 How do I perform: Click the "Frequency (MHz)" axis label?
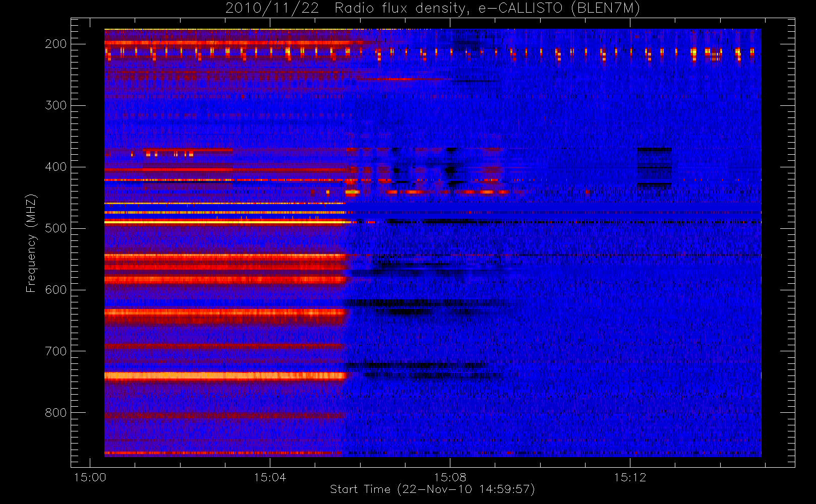click(x=31, y=243)
